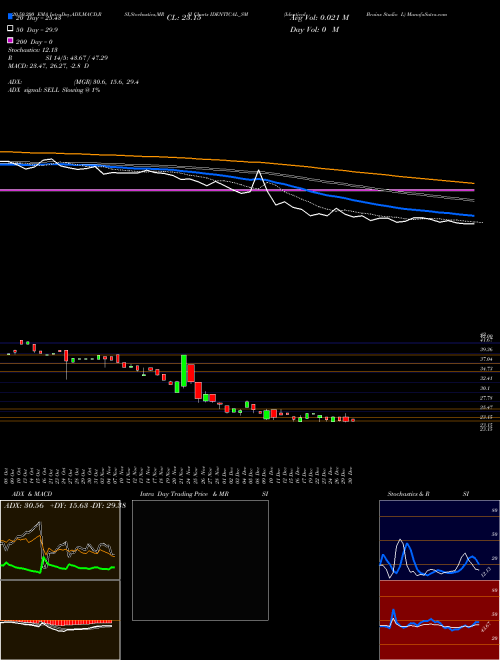Click the RSI 14/3 value '43.67 / 47.29'
The height and width of the screenshot is (660, 500).
pos(87,58)
